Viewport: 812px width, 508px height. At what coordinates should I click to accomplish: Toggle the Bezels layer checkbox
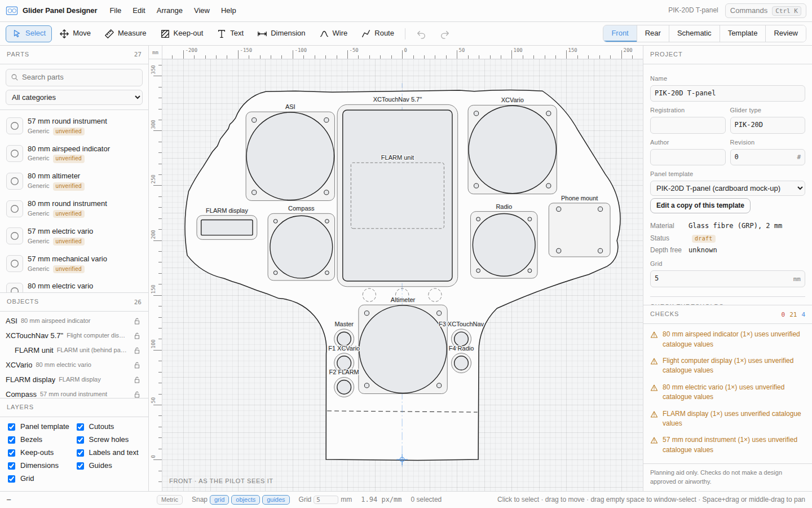click(11, 440)
